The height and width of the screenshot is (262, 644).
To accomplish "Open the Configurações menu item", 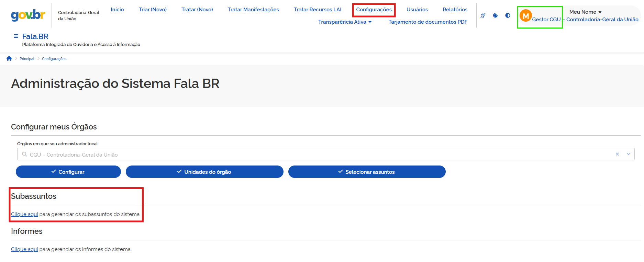I will point(374,10).
